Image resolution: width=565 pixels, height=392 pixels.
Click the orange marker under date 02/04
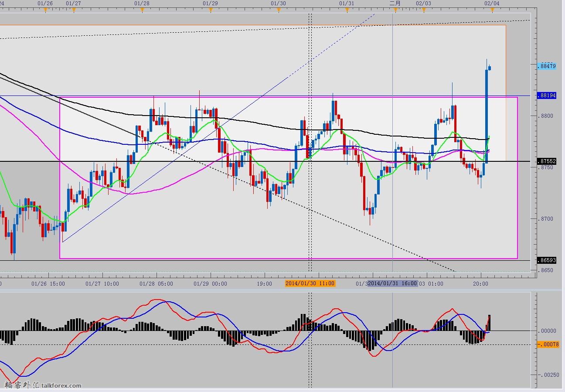pos(492,10)
